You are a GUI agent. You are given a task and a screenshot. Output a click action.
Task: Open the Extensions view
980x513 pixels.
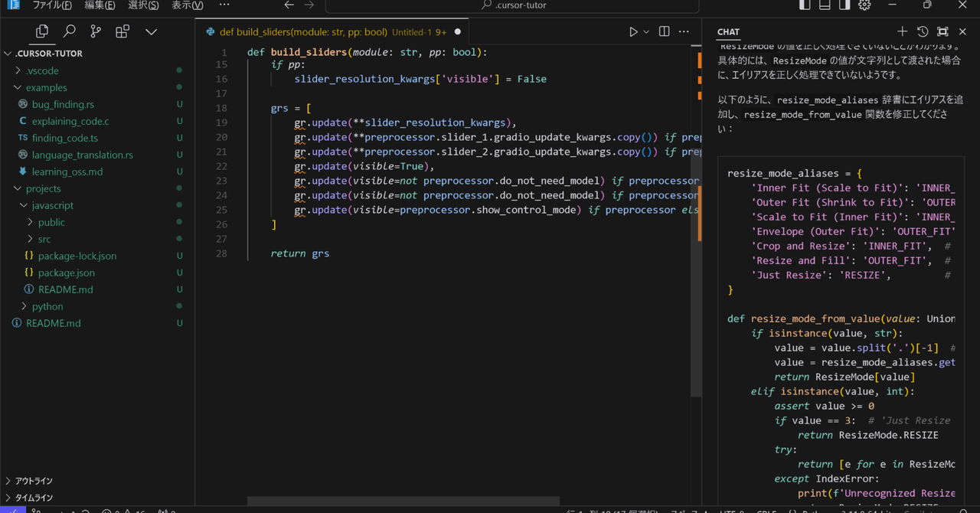[122, 31]
